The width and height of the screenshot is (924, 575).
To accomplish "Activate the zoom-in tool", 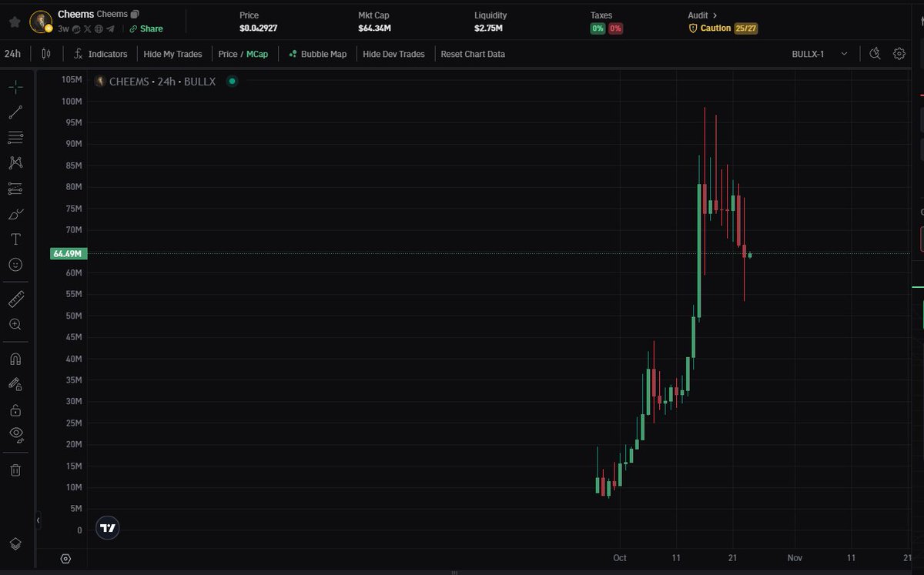I will [15, 324].
